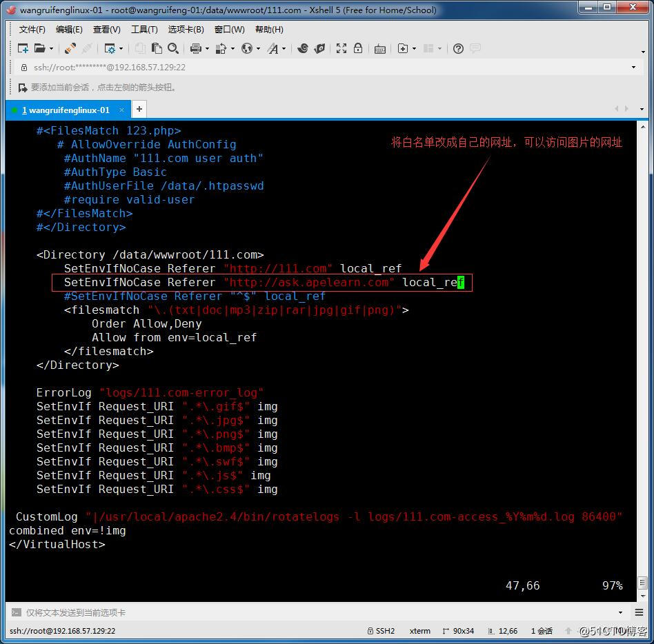Click the "http://ask.apelearn.com" string in terminal

pos(308,283)
